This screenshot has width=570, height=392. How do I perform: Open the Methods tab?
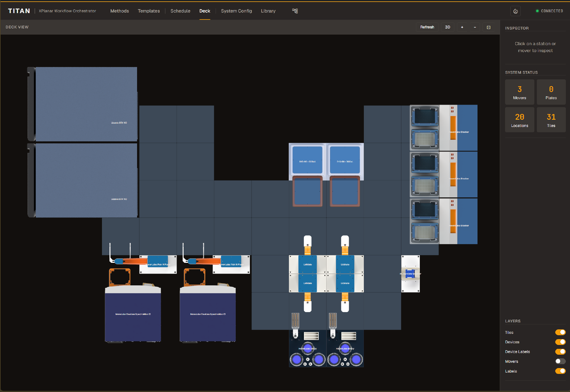click(120, 11)
